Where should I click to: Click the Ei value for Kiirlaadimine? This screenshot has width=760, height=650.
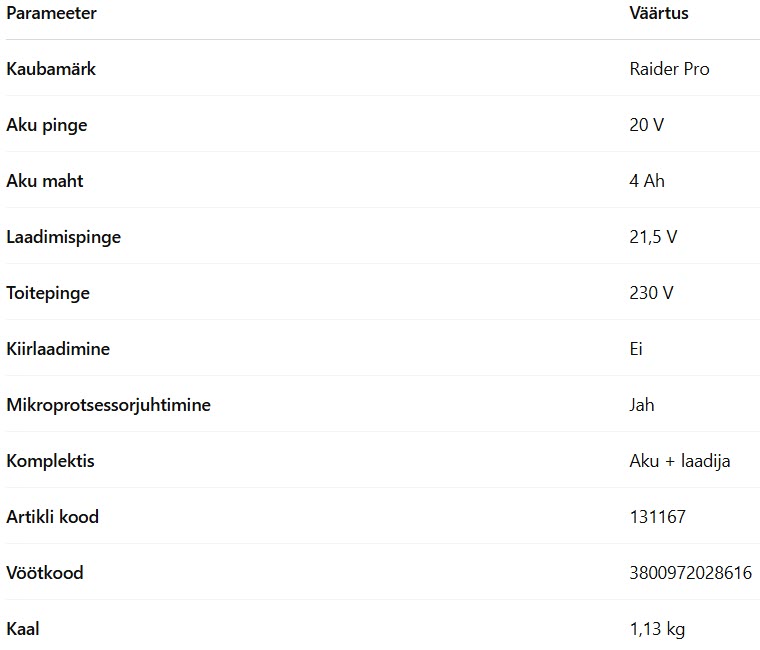coord(636,349)
